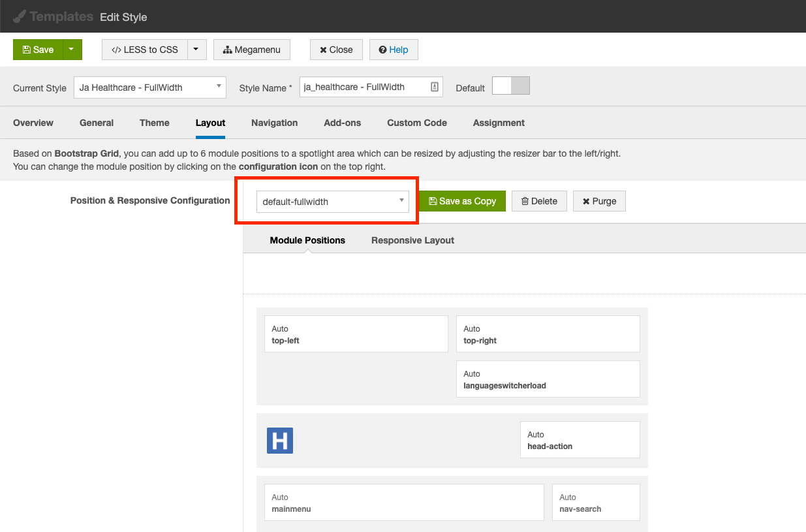Click the green Save button
Image resolution: width=806 pixels, height=532 pixels.
(38, 50)
